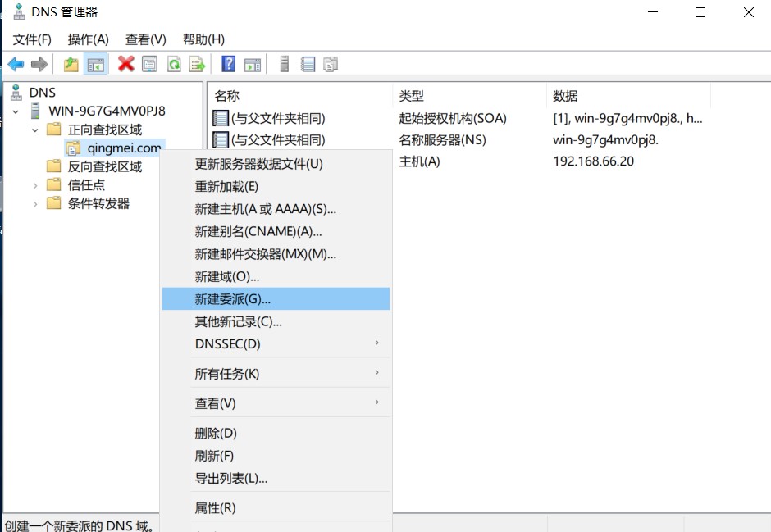This screenshot has height=532, width=771.
Task: Select the record with data 192.168.66.20
Action: 594,161
